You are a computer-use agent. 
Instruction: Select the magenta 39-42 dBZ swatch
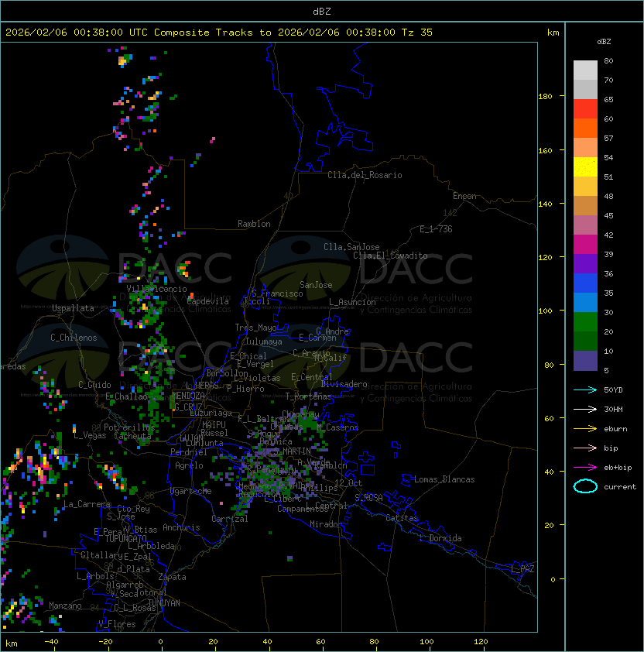[x=585, y=245]
